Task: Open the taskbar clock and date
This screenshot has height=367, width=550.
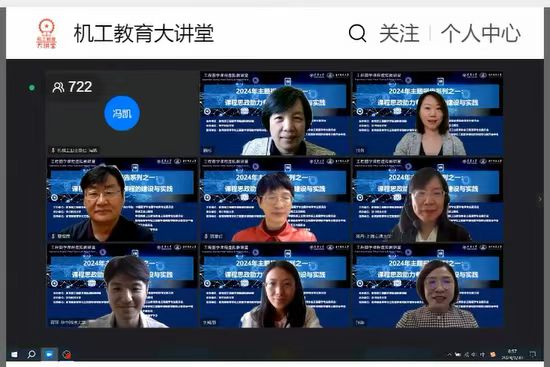Action: 512,354
